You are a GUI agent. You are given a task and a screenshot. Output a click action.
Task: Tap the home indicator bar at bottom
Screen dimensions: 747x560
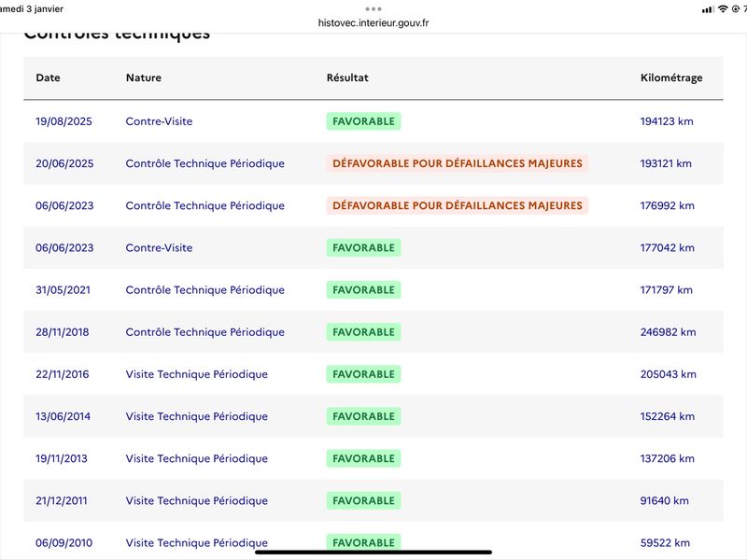373,552
